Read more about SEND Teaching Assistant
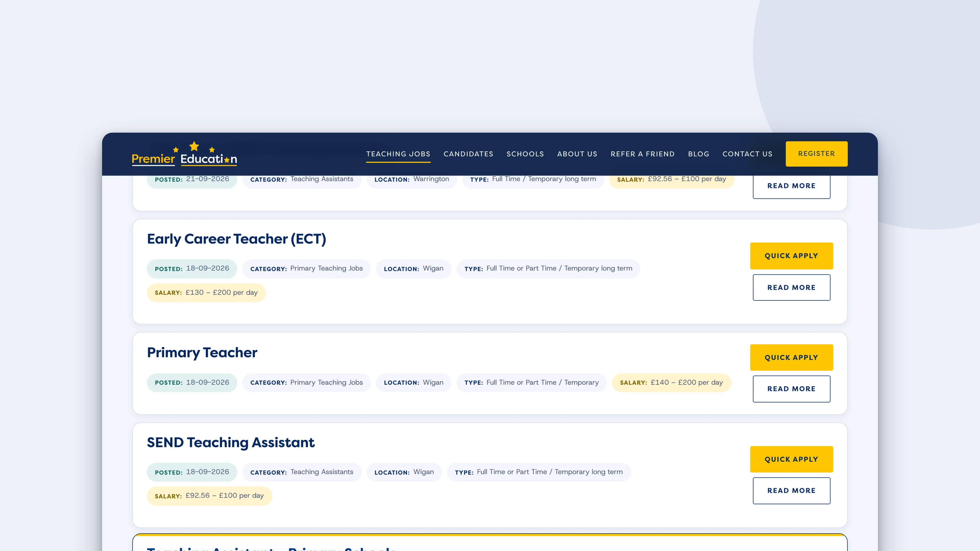Viewport: 980px width, 551px height. coord(791,491)
